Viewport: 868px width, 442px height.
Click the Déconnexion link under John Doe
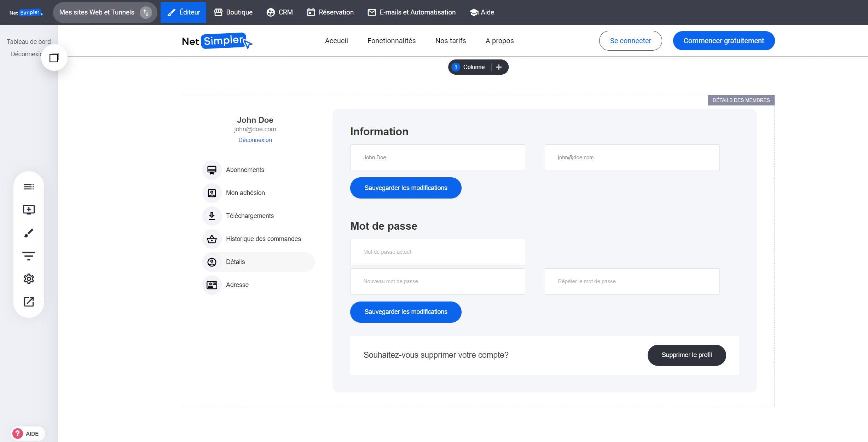pyautogui.click(x=255, y=140)
